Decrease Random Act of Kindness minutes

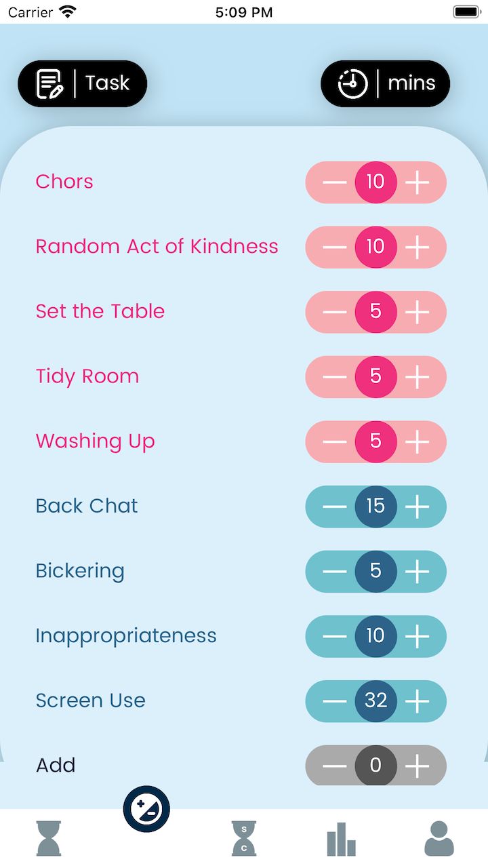pos(334,248)
